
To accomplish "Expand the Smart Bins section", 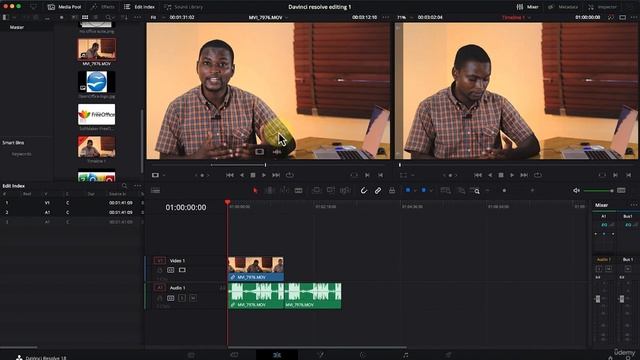I will 13,143.
